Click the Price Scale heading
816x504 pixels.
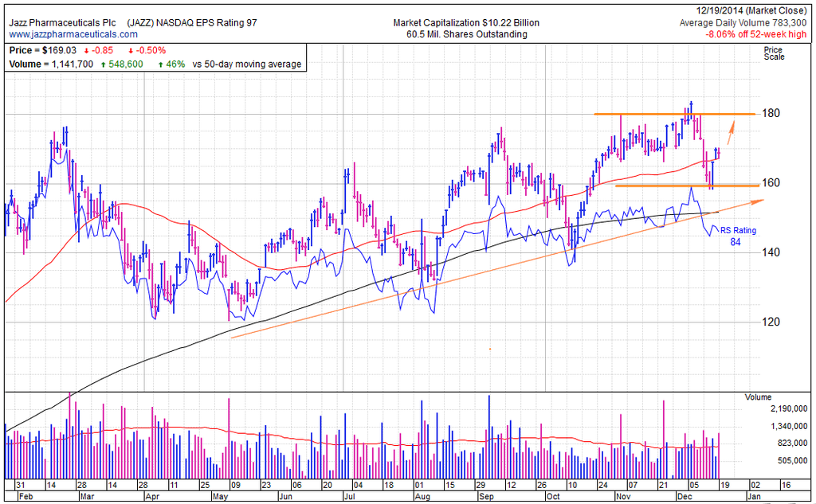[773, 53]
